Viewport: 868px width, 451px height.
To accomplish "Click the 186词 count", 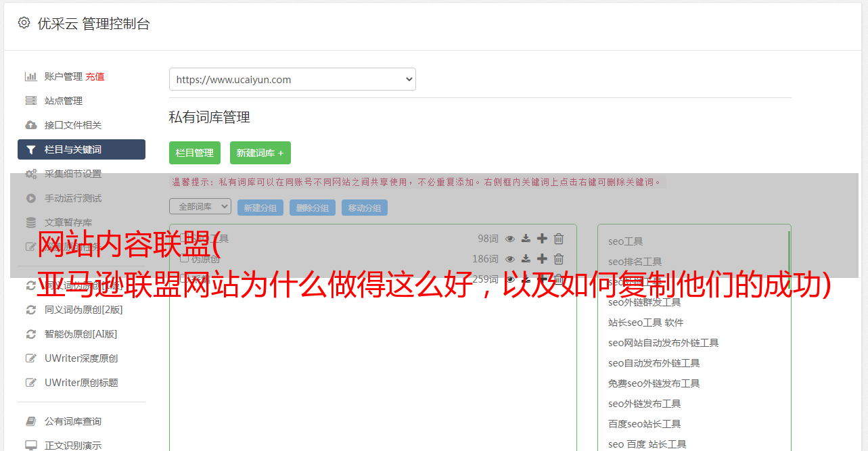I will click(x=485, y=259).
